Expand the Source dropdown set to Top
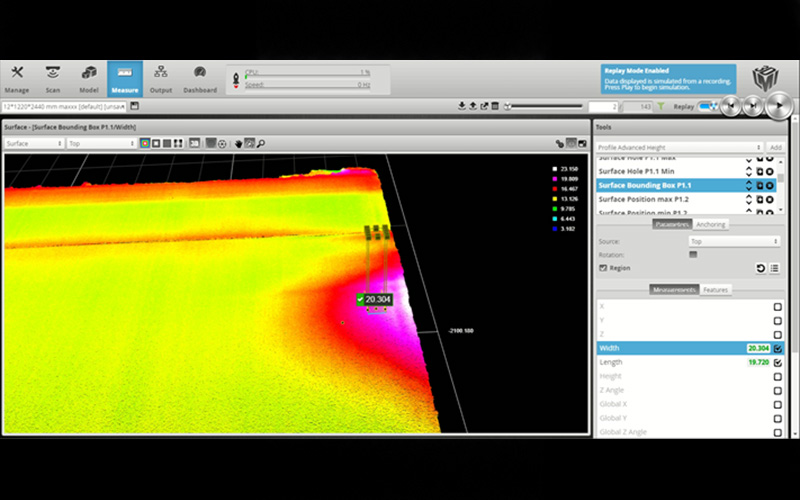Screen dimensions: 800x500 pyautogui.click(x=732, y=241)
